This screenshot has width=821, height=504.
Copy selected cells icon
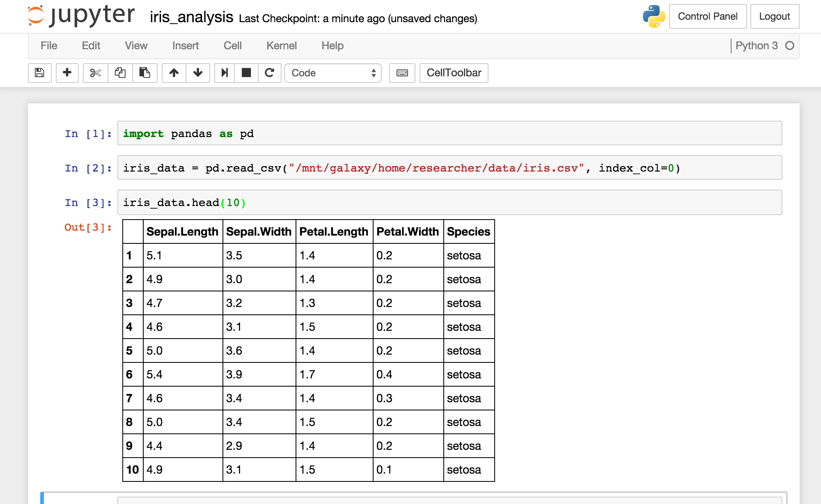click(x=120, y=73)
